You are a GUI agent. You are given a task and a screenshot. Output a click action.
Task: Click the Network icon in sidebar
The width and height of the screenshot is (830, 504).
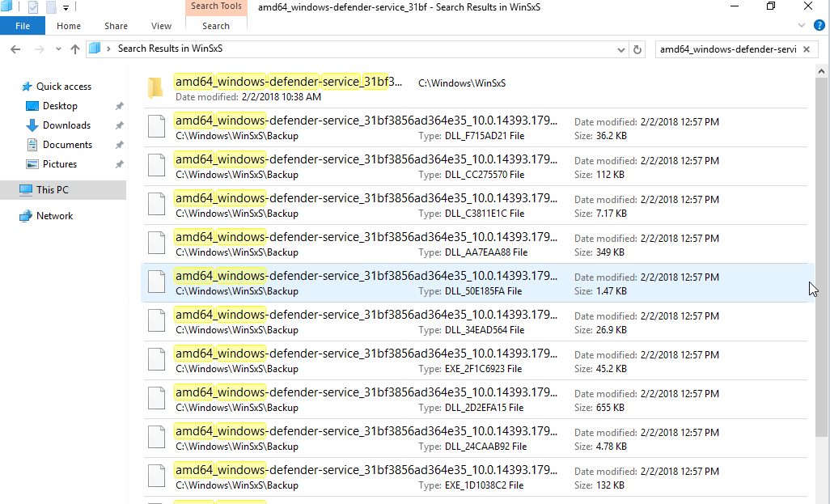point(25,216)
